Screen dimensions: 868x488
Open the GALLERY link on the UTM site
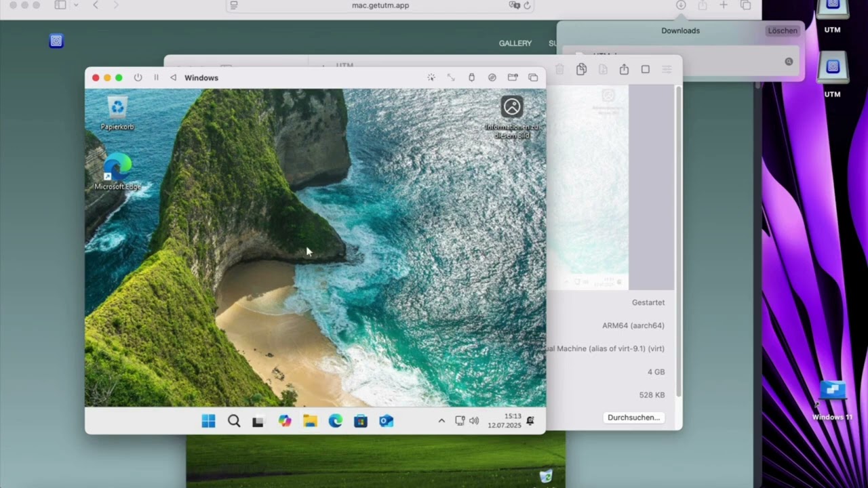pyautogui.click(x=515, y=43)
